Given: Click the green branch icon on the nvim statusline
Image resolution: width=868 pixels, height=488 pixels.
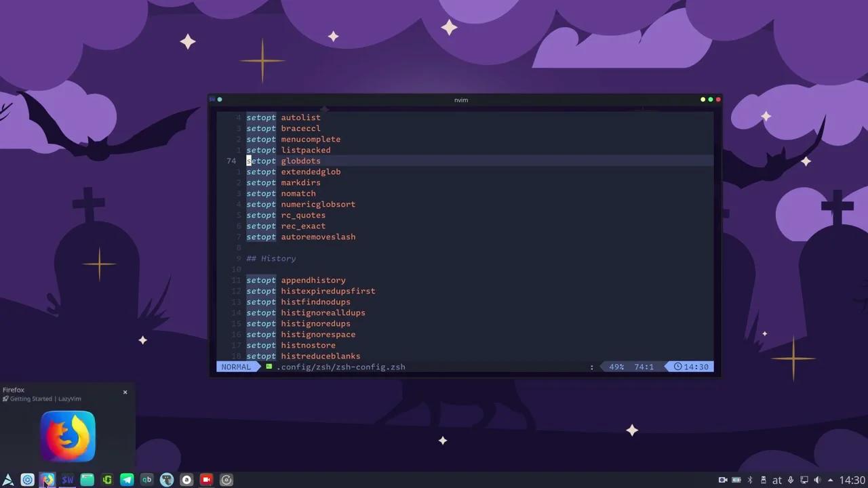Looking at the screenshot, I should 269,366.
